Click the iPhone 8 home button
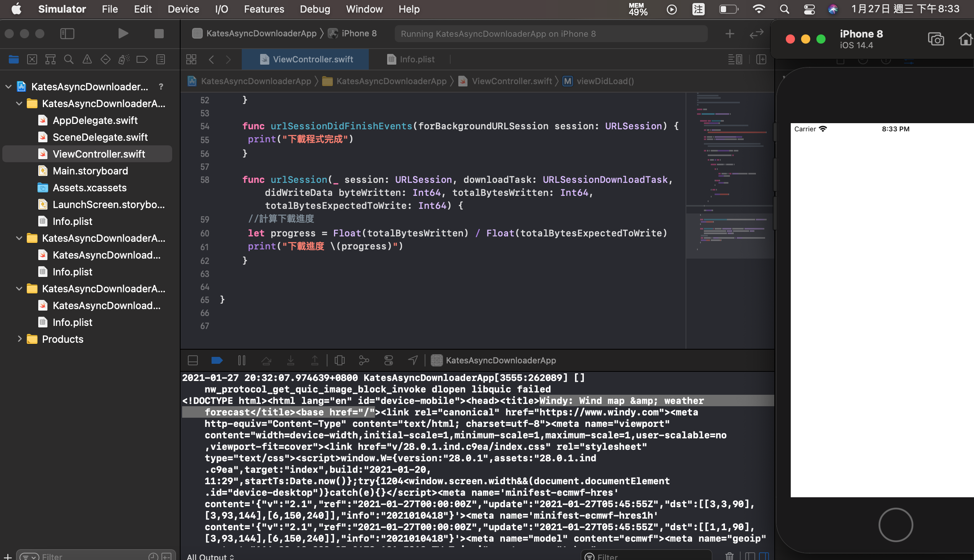974x560 pixels. [895, 524]
